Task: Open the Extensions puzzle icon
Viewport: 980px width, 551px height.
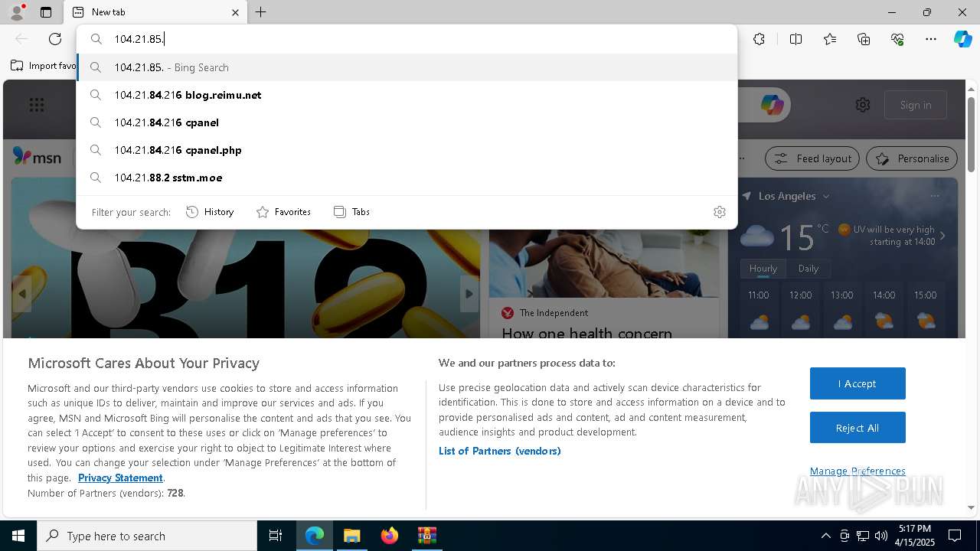Action: tap(759, 39)
